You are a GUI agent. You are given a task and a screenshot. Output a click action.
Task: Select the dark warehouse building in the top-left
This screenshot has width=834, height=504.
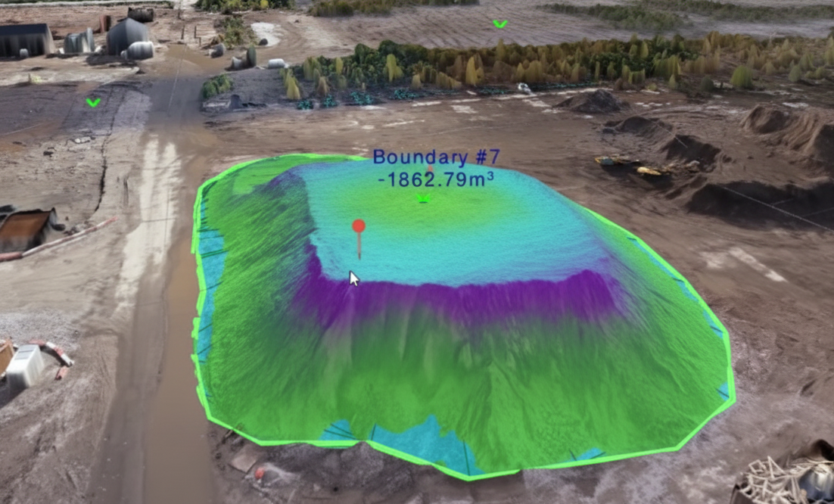click(x=25, y=39)
